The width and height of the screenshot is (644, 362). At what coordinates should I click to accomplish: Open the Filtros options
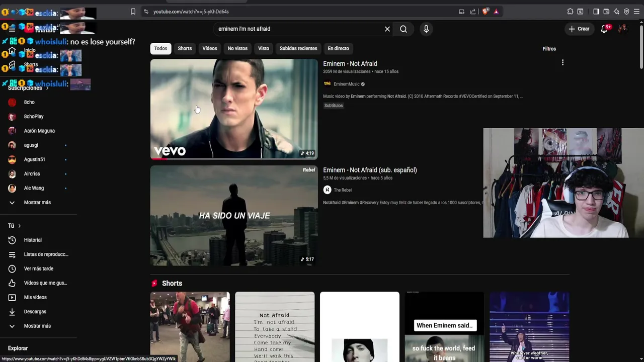(x=549, y=49)
